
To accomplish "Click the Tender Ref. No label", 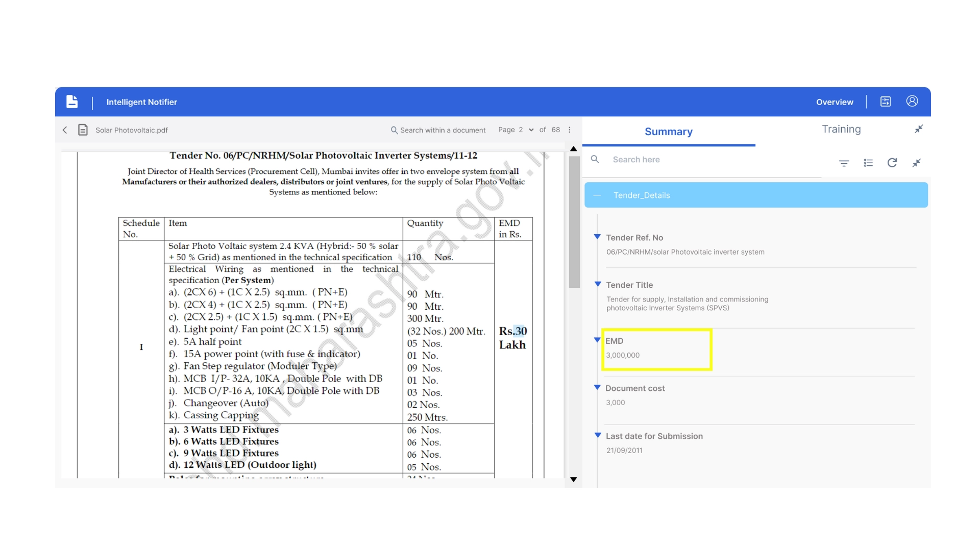I will pos(634,238).
